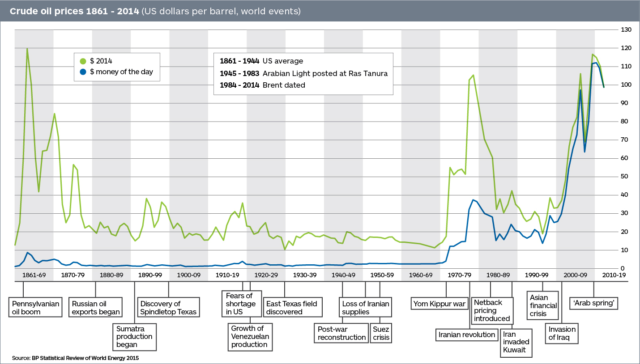Image resolution: width=640 pixels, height=364 pixels.
Task: Select the Suez crisis event label
Action: (381, 333)
